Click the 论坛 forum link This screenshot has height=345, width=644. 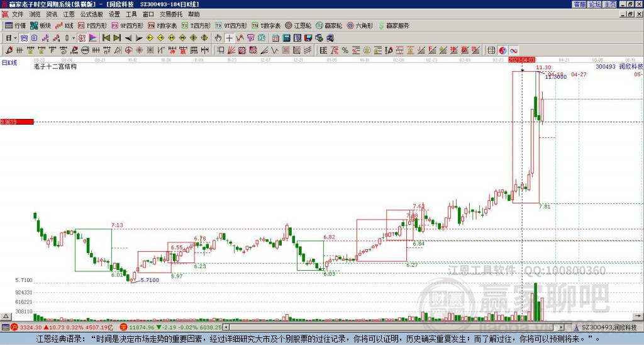[595, 4]
